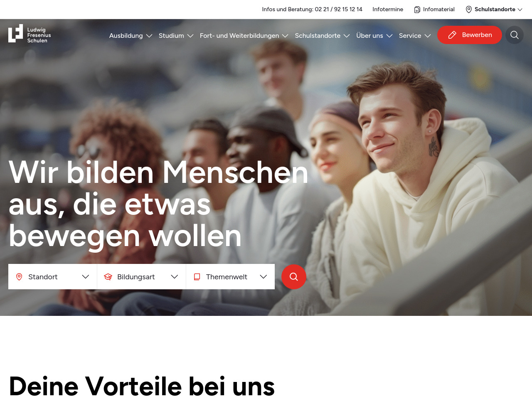Viewport: 532px width, 399px height.
Task: Open the top-bar Schulstandorte dropdown
Action: coord(494,10)
